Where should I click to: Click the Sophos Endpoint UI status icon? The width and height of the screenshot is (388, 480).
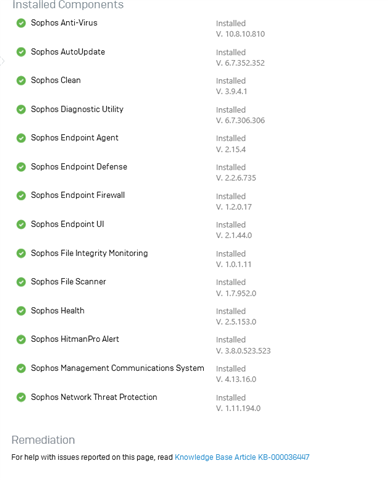(x=21, y=224)
